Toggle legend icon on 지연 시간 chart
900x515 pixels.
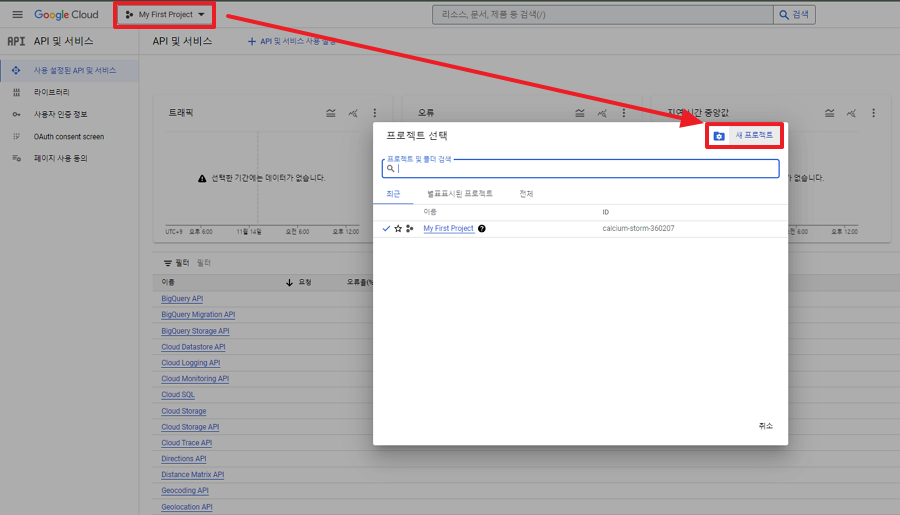(x=829, y=113)
